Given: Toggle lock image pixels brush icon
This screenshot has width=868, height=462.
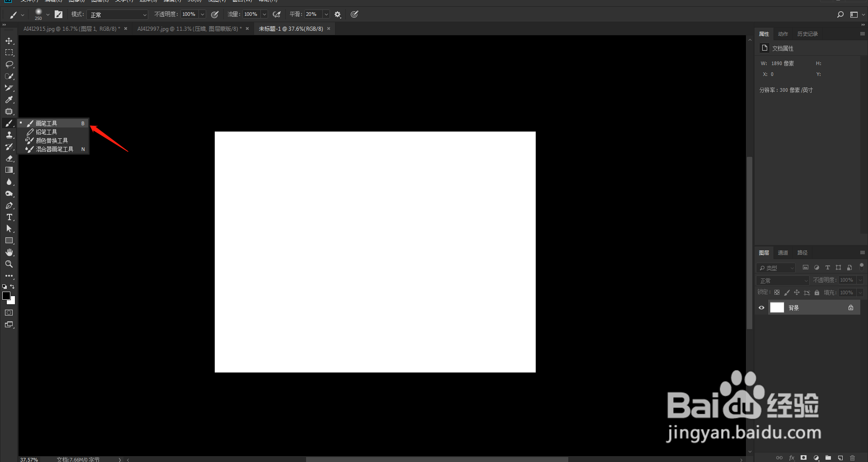Looking at the screenshot, I should (x=787, y=292).
